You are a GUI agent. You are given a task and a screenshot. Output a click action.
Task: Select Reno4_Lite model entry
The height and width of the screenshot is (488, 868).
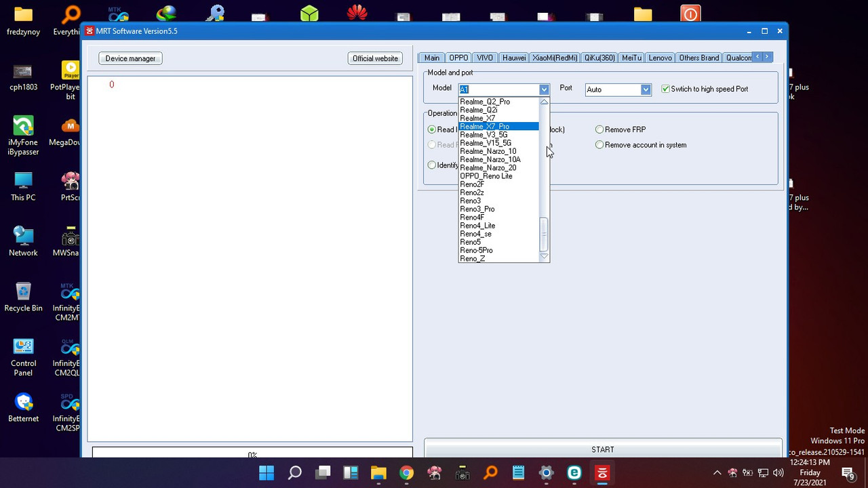coord(498,226)
